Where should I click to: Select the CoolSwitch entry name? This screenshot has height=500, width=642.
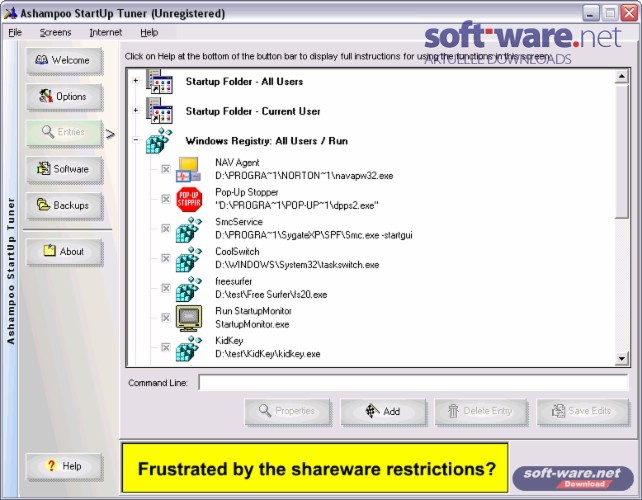point(237,251)
